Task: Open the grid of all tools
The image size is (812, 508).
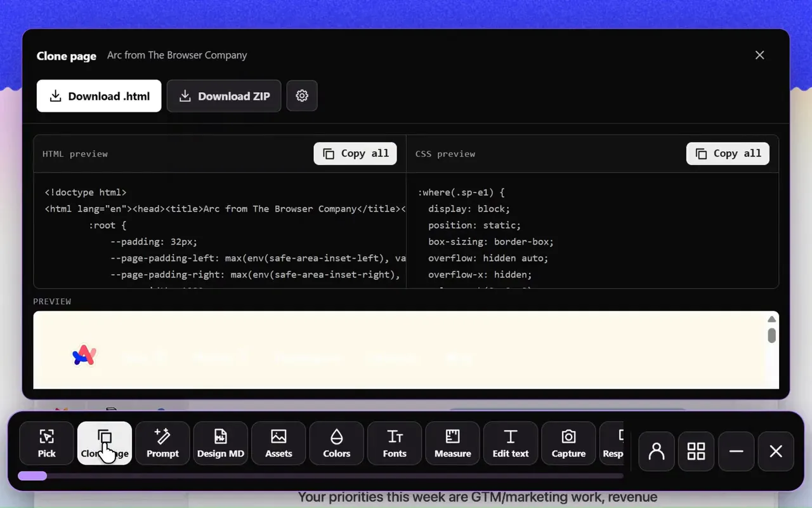Action: [697, 451]
